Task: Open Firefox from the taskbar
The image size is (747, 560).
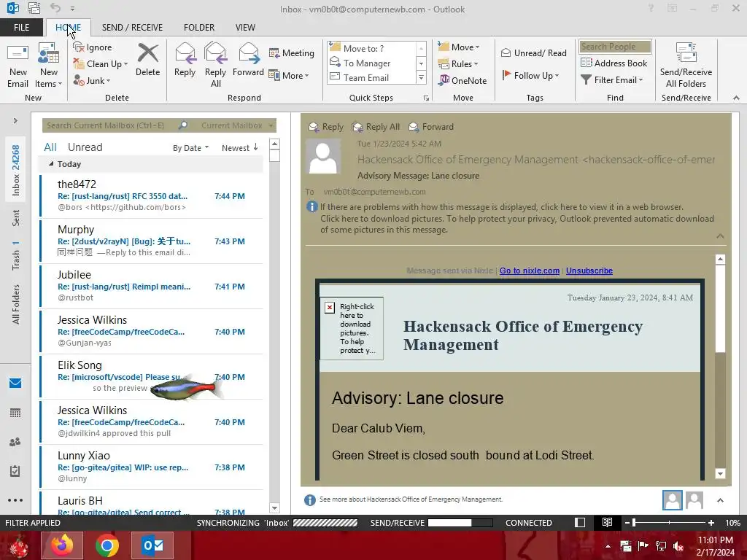Action: tap(62, 545)
